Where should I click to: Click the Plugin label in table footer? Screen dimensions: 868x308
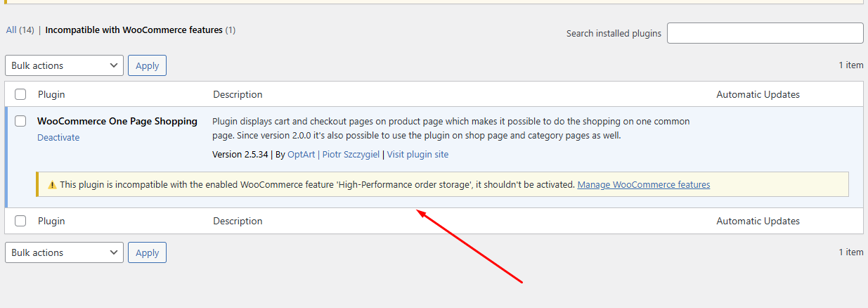51,221
